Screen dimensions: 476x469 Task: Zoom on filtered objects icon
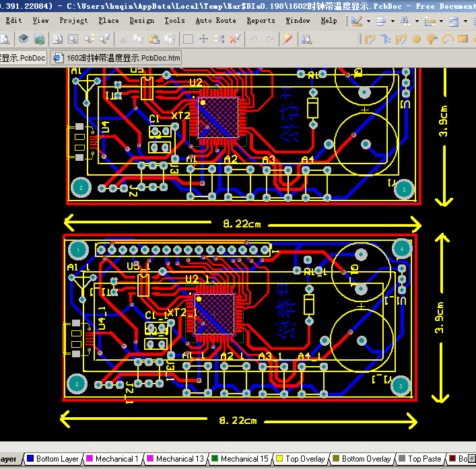coord(104,39)
